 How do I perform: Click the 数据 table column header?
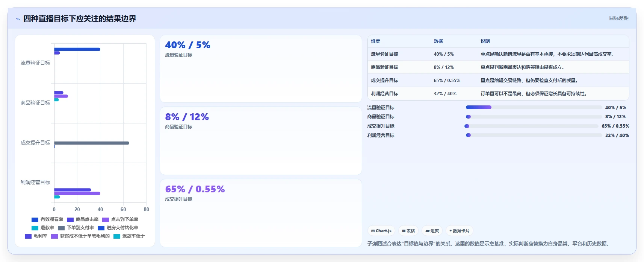[438, 41]
